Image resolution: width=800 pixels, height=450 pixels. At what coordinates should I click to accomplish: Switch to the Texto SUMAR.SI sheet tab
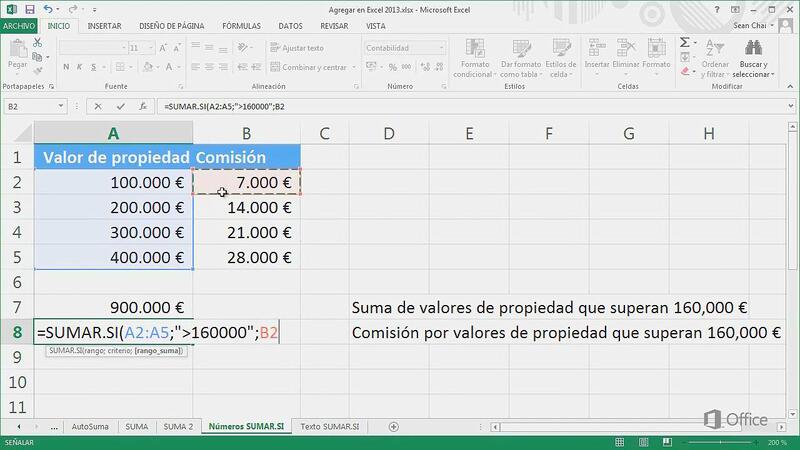330,427
